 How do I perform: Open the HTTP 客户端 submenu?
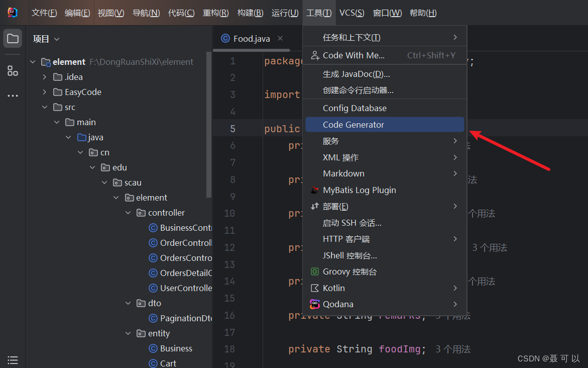coord(385,239)
